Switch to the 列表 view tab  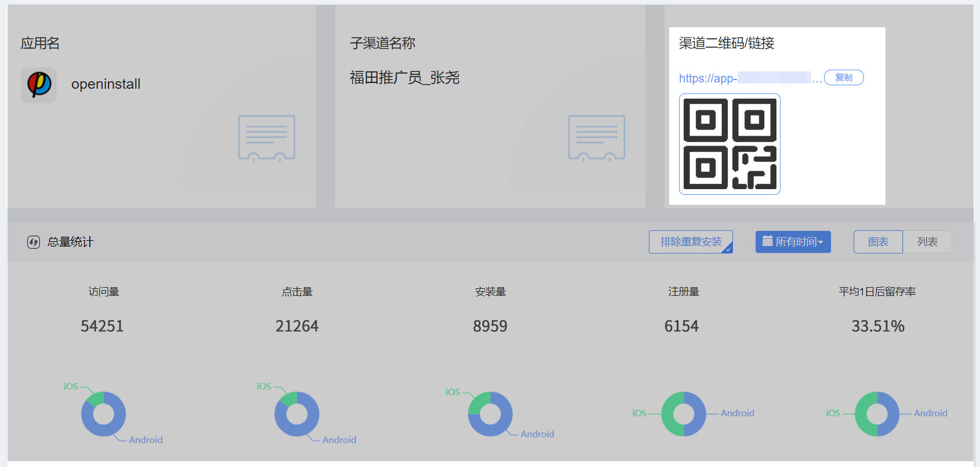(927, 242)
